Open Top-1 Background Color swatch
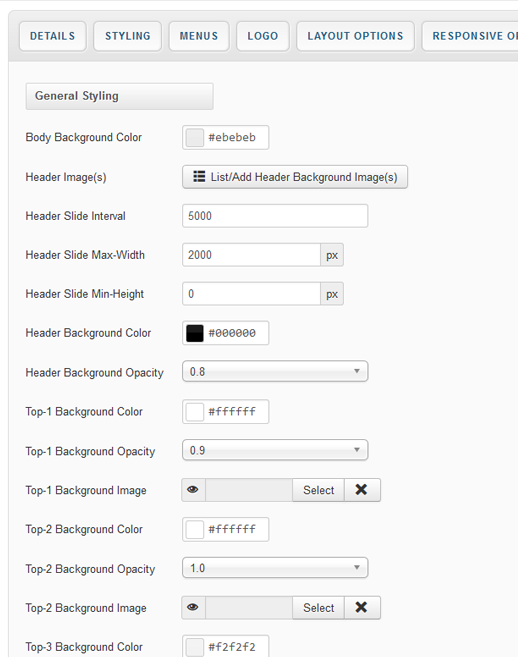 click(x=194, y=411)
